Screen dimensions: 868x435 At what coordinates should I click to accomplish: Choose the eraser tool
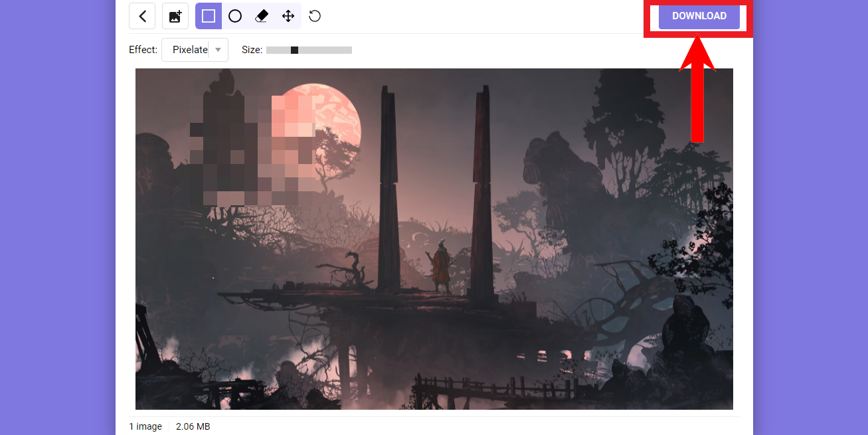(262, 16)
